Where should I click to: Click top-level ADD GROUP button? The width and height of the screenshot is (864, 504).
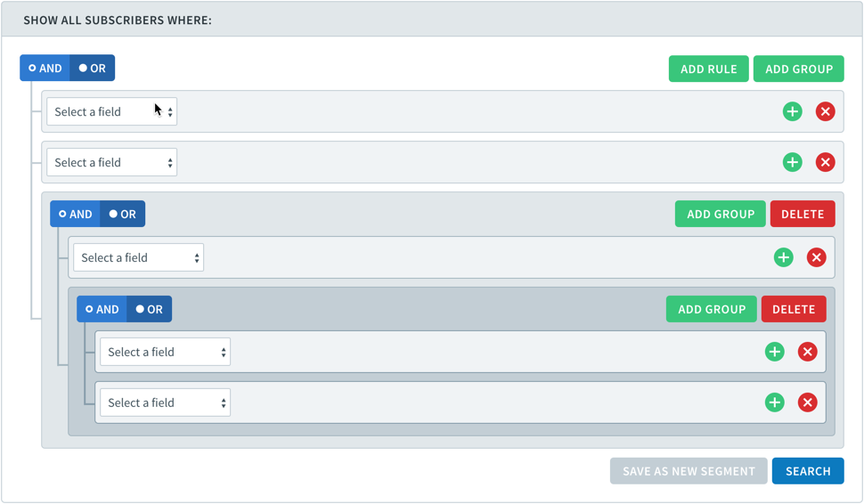click(798, 69)
